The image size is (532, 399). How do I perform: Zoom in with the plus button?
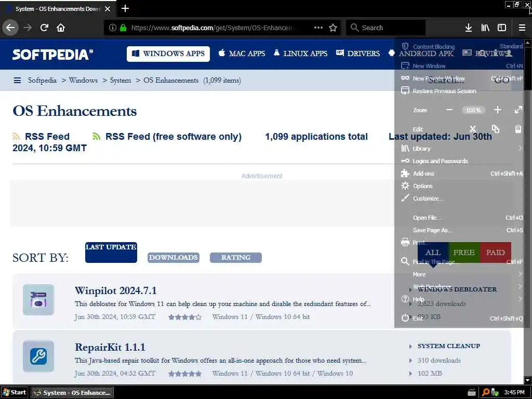point(498,110)
